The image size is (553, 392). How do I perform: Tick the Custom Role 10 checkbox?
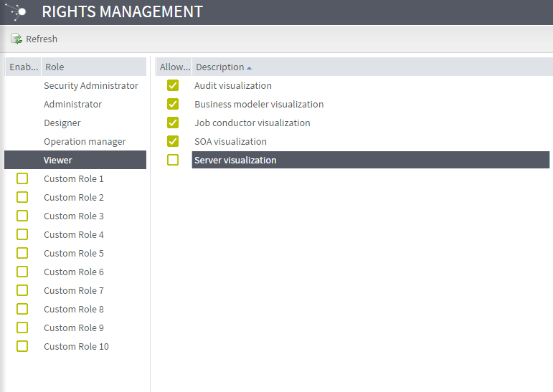[x=22, y=346]
